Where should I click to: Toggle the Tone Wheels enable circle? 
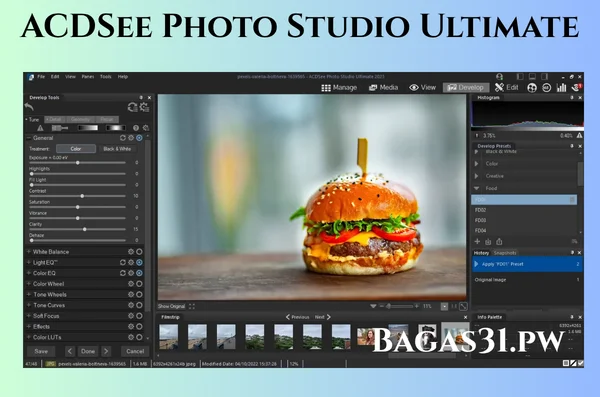click(139, 294)
